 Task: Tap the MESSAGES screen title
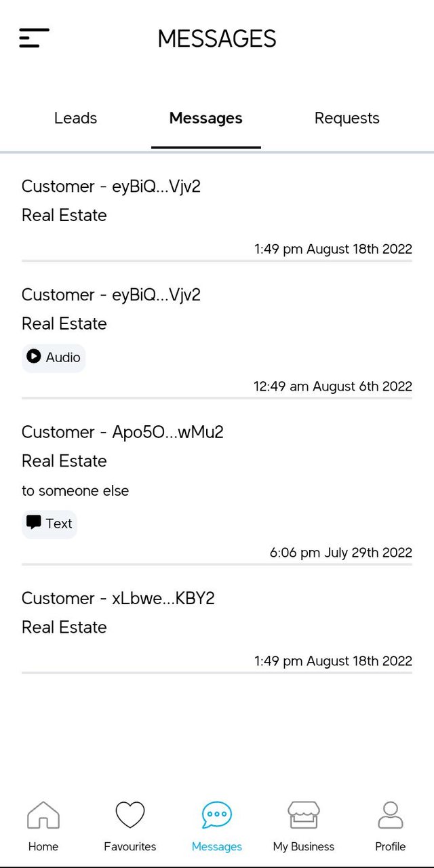217,38
